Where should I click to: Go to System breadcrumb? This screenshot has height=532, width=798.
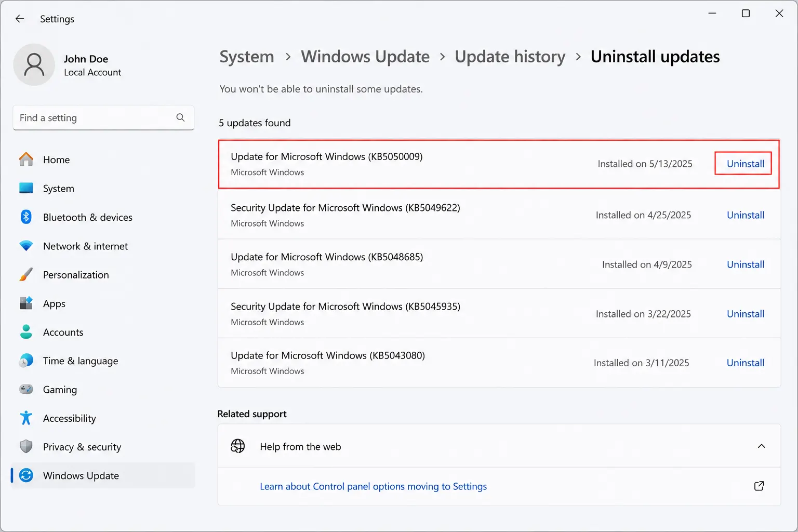coord(247,57)
